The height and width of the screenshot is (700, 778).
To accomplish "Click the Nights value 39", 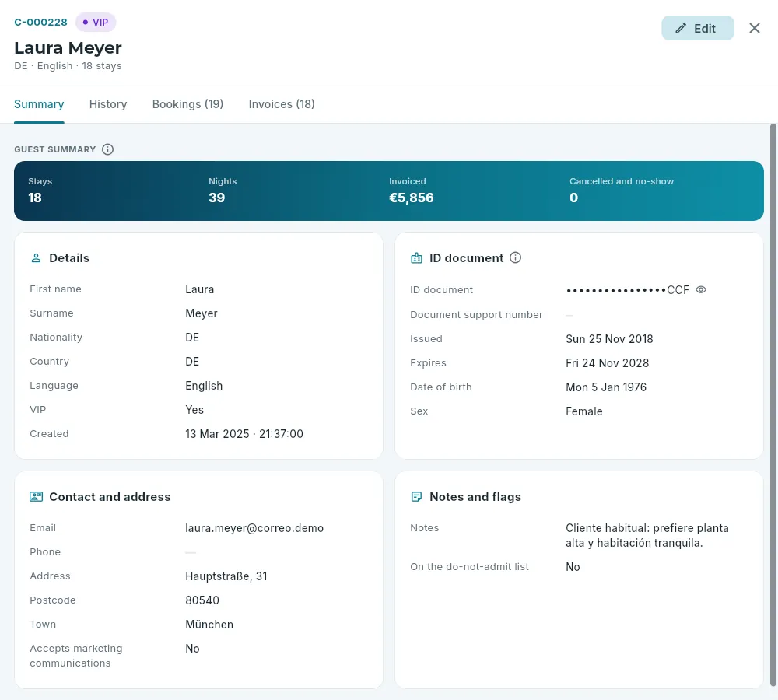I will (x=217, y=198).
